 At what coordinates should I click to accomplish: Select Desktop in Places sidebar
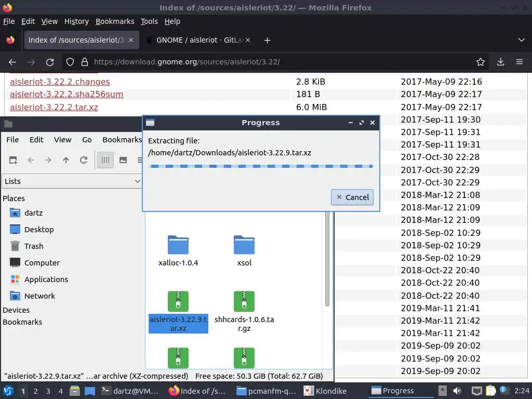(39, 229)
